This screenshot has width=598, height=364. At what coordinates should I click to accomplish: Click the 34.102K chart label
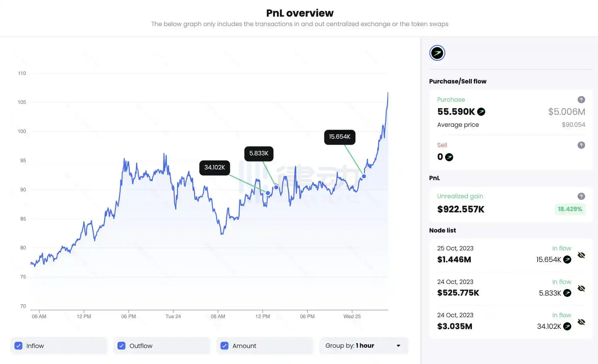pos(215,168)
